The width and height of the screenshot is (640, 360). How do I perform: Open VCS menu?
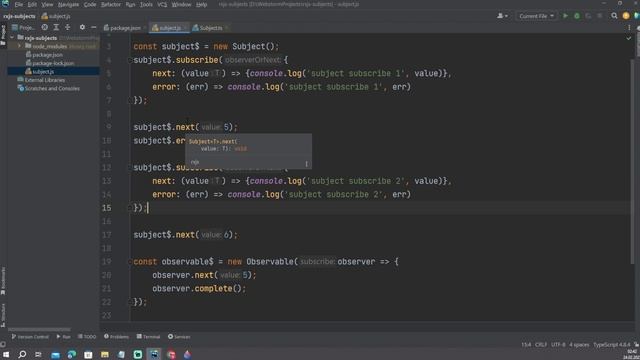(162, 4)
